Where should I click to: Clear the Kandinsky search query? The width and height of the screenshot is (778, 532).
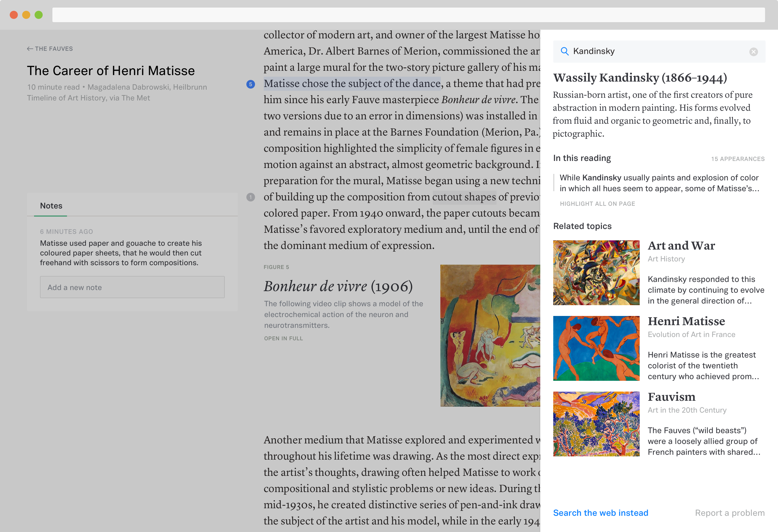tap(753, 52)
